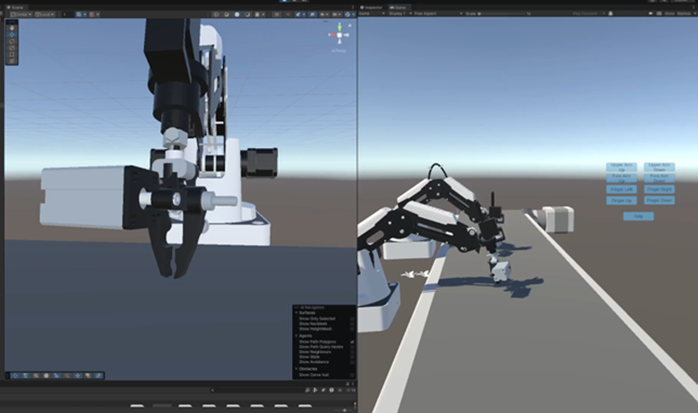Open the Center pivot dropdown
The height and width of the screenshot is (413, 698).
pyautogui.click(x=22, y=15)
